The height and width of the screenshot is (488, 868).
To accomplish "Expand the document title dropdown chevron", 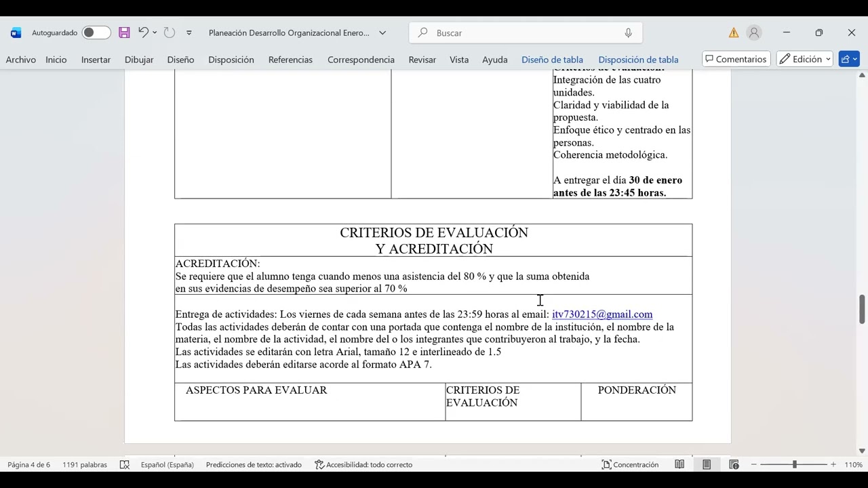I will coord(382,33).
